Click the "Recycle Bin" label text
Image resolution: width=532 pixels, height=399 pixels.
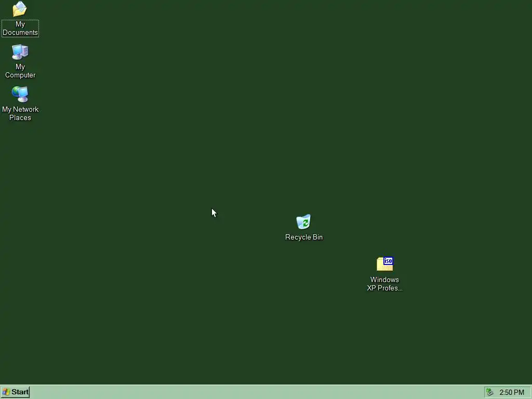click(x=303, y=237)
